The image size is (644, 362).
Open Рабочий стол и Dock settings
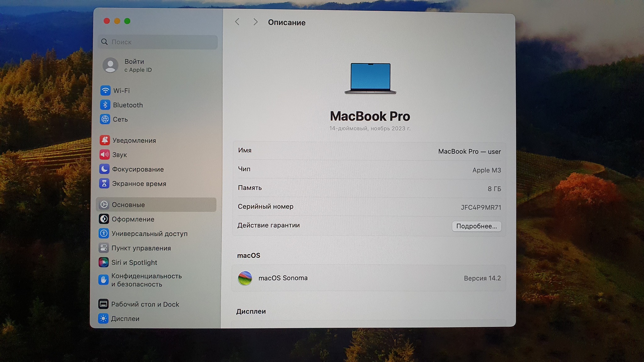(x=145, y=304)
